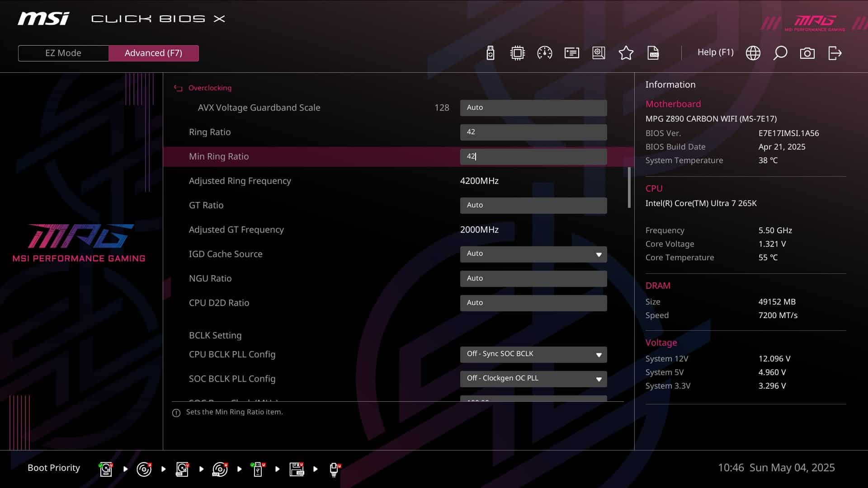868x488 pixels.
Task: Switch to the Advanced (F7) tab
Action: [x=153, y=53]
